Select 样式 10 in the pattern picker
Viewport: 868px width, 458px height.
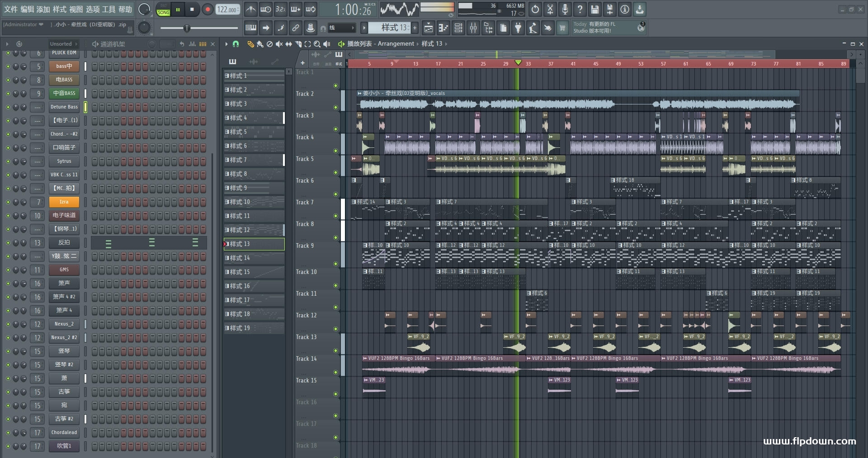coord(253,202)
